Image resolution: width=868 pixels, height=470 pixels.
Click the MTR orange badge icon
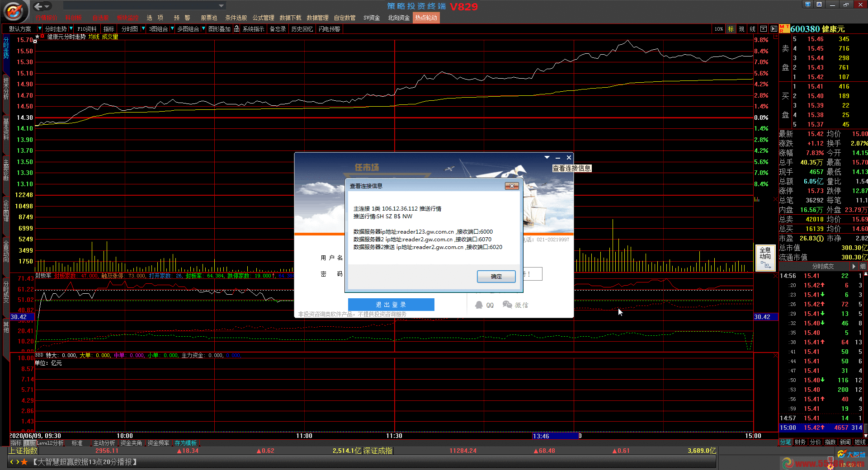(x=784, y=29)
